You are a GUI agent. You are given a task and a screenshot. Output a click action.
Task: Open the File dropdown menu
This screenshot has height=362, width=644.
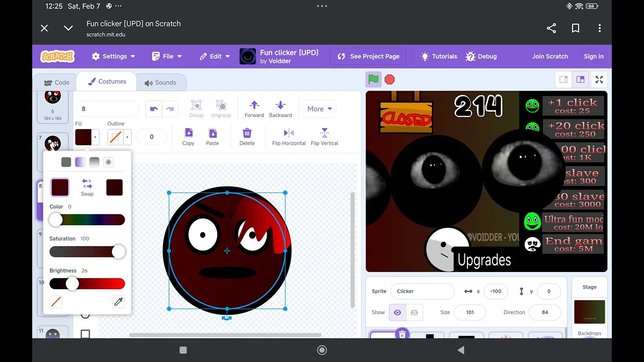click(167, 56)
